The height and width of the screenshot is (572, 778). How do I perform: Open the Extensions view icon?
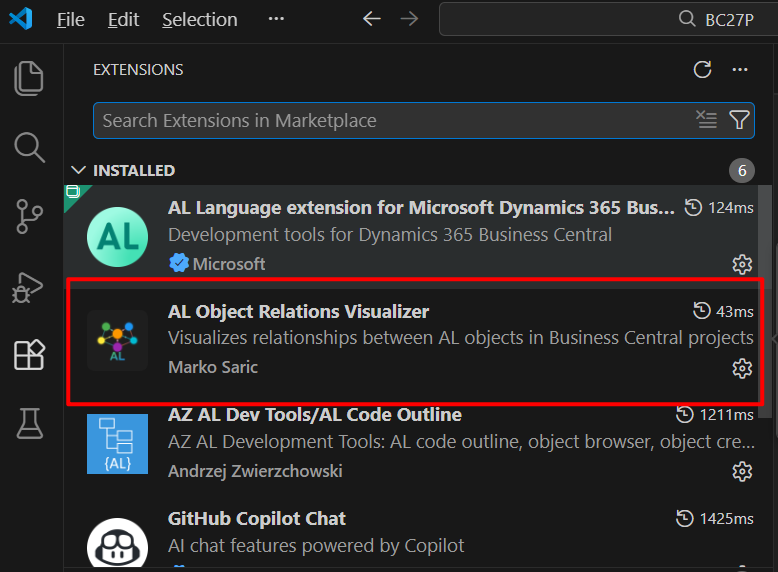point(30,355)
